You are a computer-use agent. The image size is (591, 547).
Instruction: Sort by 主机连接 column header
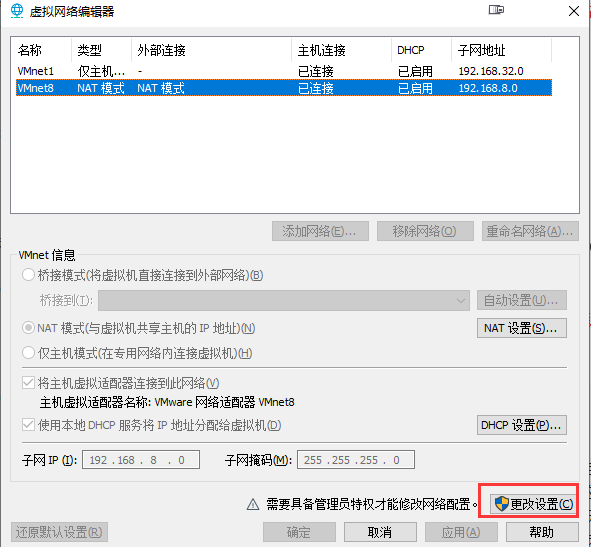341,50
